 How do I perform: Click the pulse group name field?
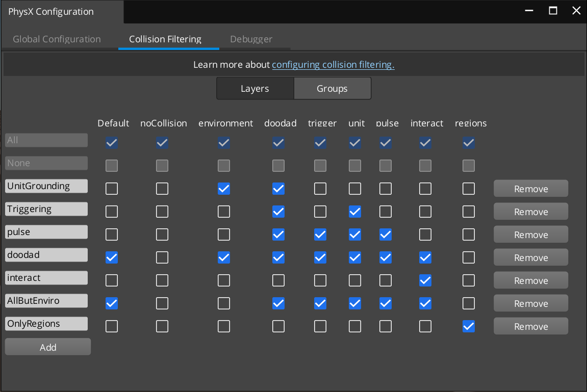pyautogui.click(x=46, y=232)
